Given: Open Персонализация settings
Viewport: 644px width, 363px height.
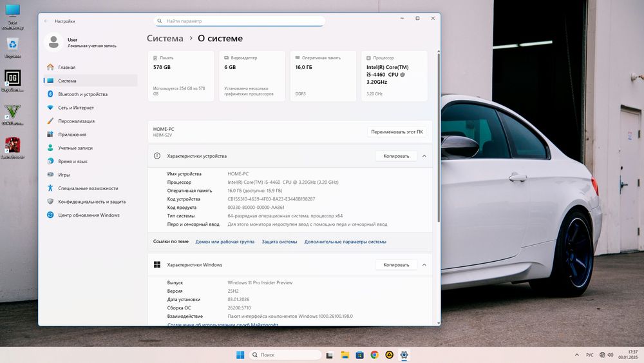Looking at the screenshot, I should (90, 121).
